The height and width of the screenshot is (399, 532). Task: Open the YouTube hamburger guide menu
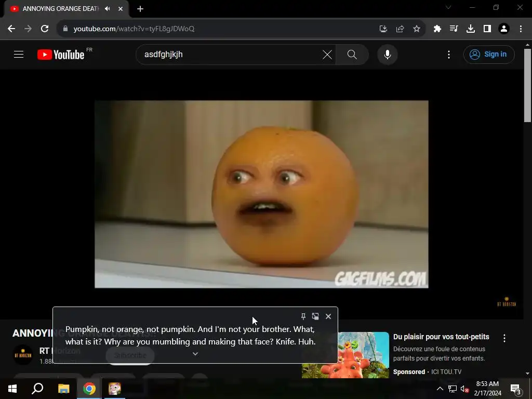[19, 54]
